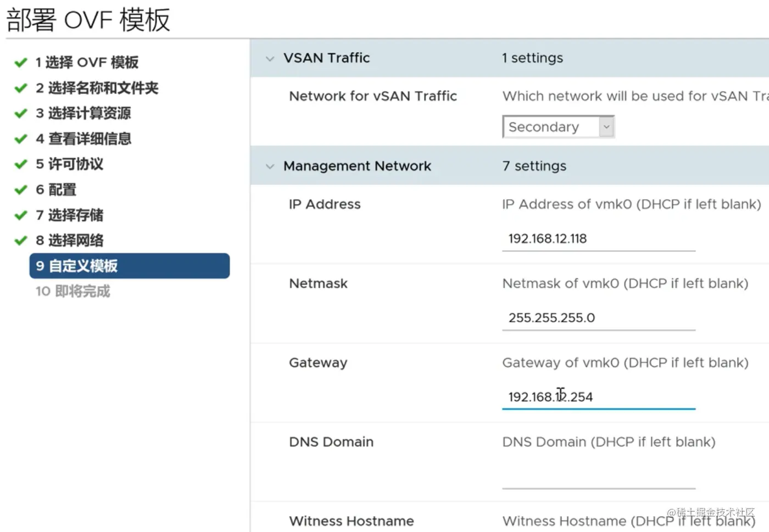Viewport: 769px width, 532px height.
Task: Click the Gateway input field
Action: 598,397
